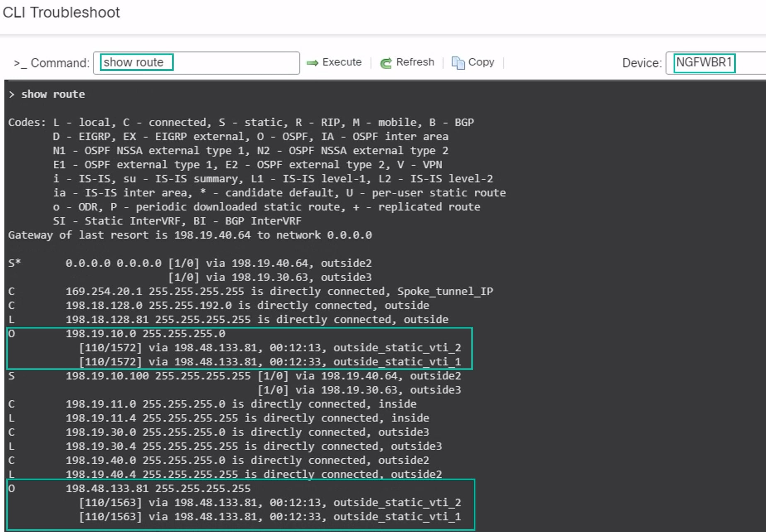Click the Copy pages icon

point(458,62)
